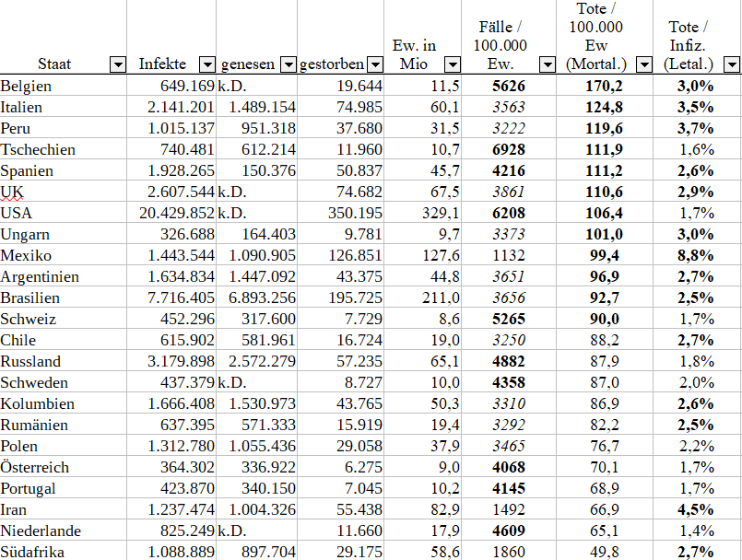Select the Schweiz cell
The width and height of the screenshot is (742, 560).
click(x=63, y=319)
